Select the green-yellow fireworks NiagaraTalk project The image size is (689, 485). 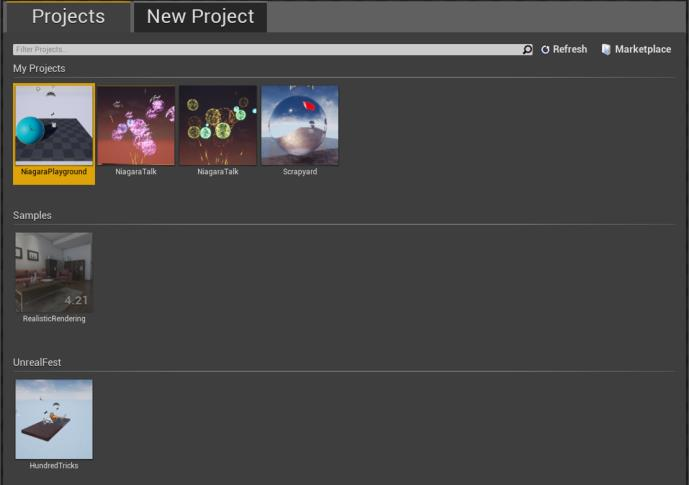[218, 125]
